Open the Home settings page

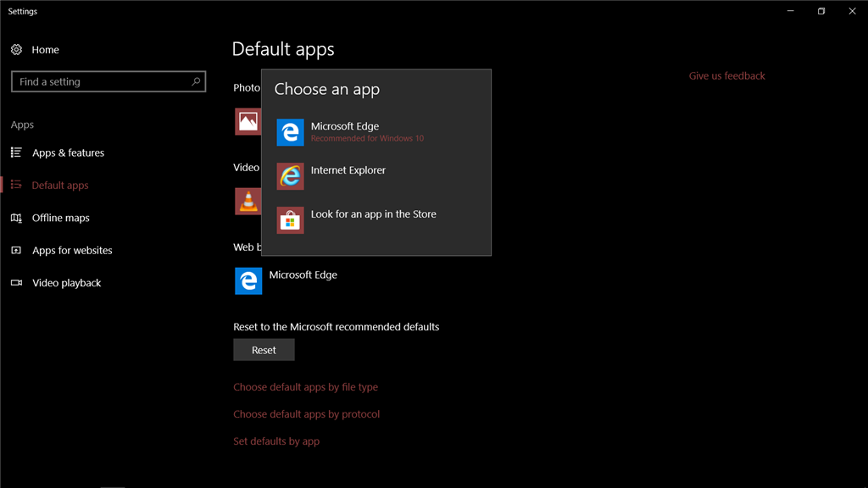[46, 50]
